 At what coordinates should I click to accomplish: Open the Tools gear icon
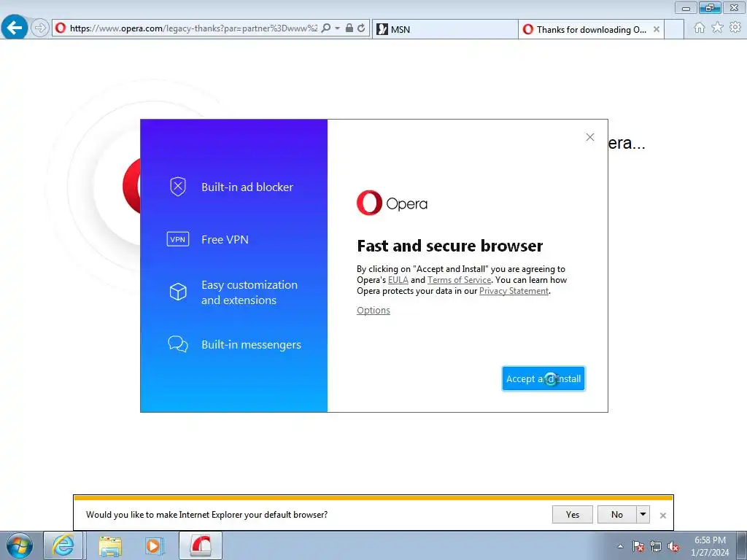[735, 28]
